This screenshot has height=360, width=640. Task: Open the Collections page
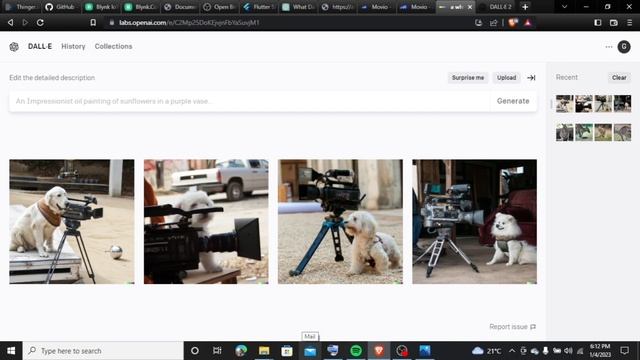pos(113,47)
